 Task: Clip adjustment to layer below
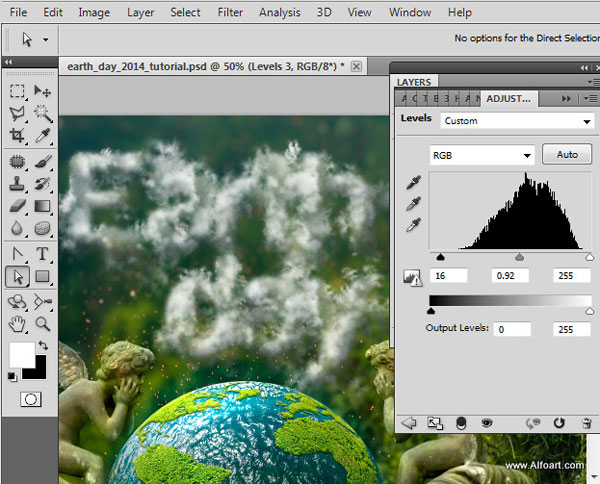pos(461,423)
